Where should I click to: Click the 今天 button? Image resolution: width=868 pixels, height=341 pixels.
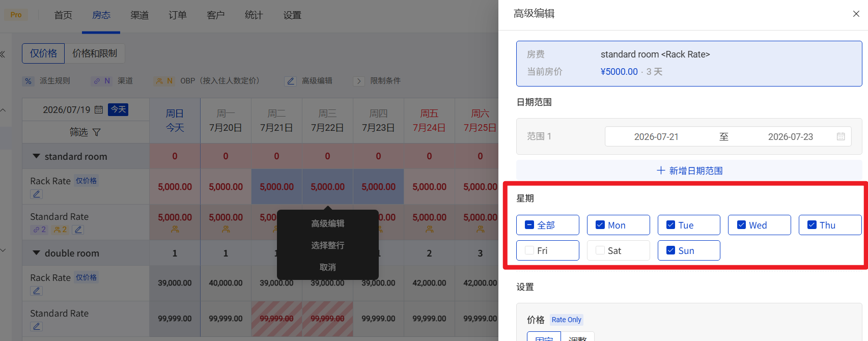[x=118, y=109]
